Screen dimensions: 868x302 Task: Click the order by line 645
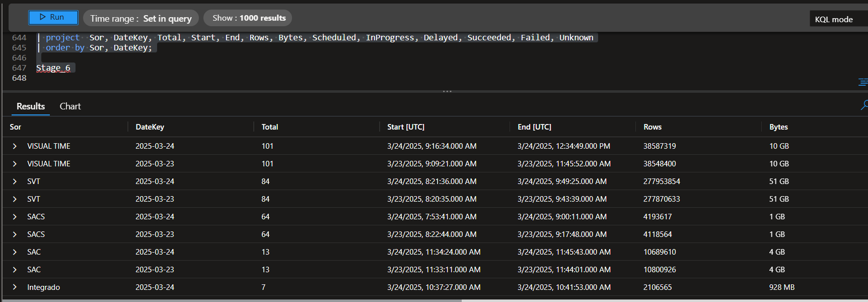pos(97,47)
